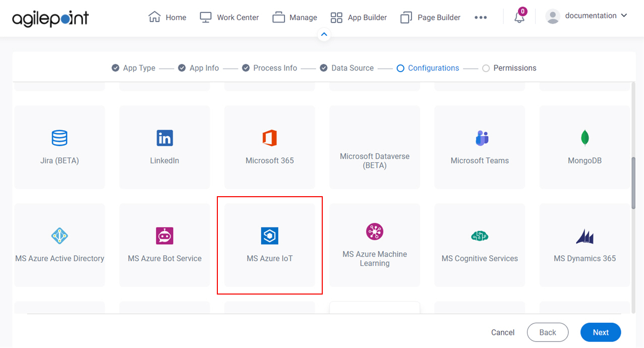Image resolution: width=644 pixels, height=348 pixels.
Task: Select the MongoDB leaf icon
Action: pyautogui.click(x=585, y=138)
